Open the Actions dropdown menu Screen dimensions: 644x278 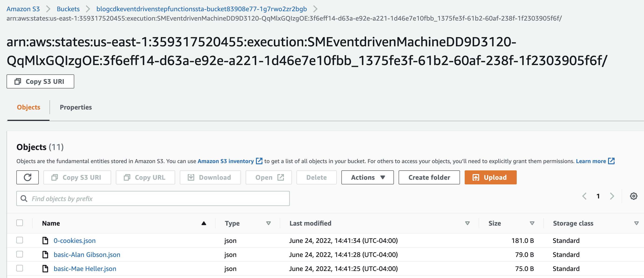click(367, 177)
